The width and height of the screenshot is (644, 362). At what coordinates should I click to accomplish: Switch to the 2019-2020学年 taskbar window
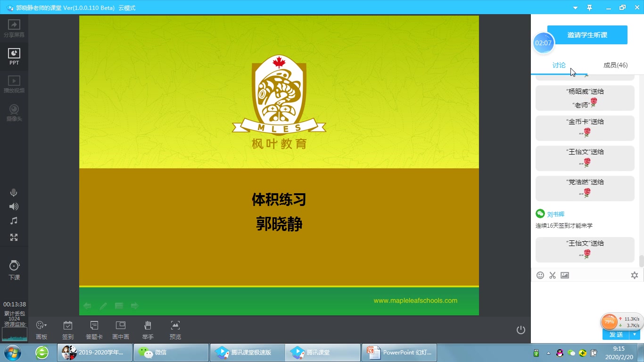click(x=95, y=352)
